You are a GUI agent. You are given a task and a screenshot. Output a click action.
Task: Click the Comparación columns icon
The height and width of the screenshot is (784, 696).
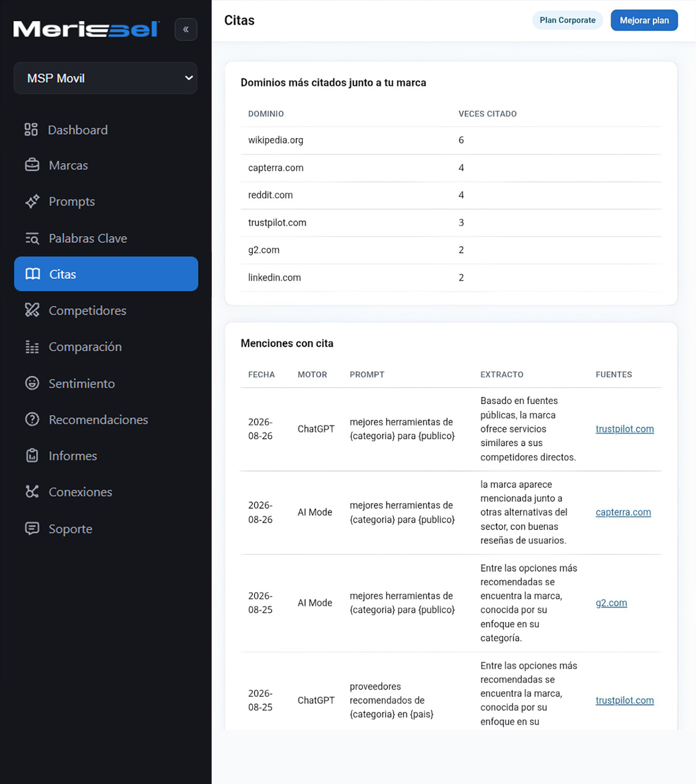pyautogui.click(x=32, y=347)
